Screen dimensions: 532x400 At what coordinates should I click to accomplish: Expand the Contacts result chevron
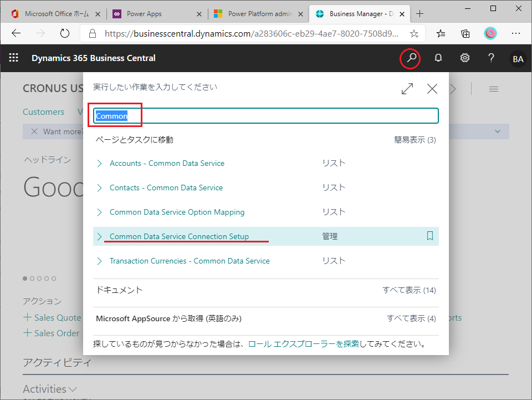point(99,188)
